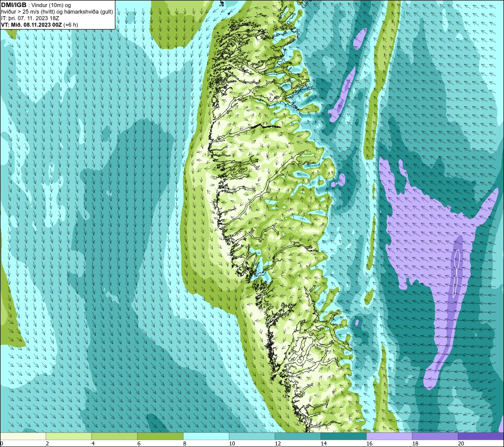
Task: Click the legend scale label "4"
Action: pos(93,443)
